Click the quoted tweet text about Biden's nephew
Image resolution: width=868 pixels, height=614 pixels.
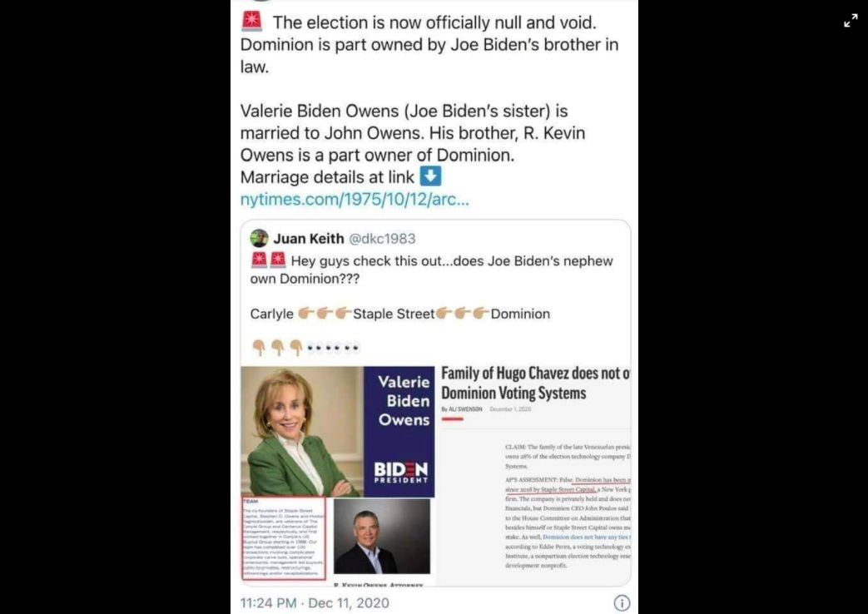[431, 269]
